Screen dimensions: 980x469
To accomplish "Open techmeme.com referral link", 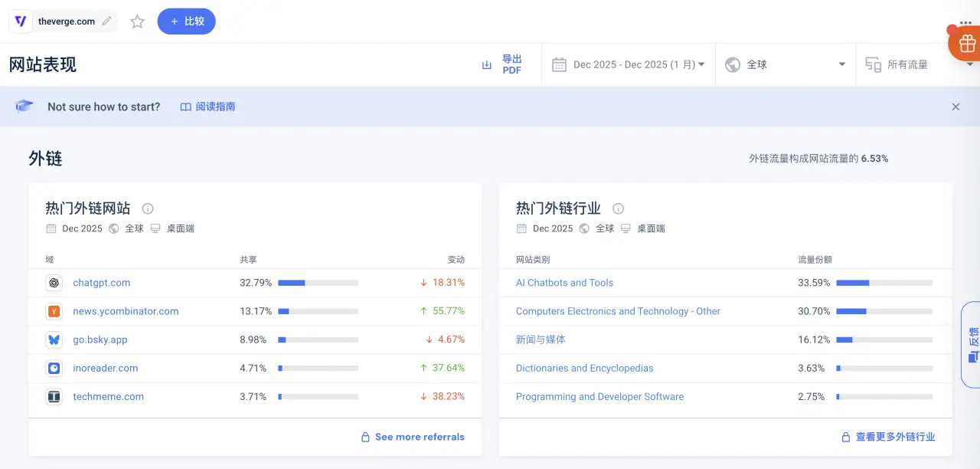I will (x=108, y=396).
